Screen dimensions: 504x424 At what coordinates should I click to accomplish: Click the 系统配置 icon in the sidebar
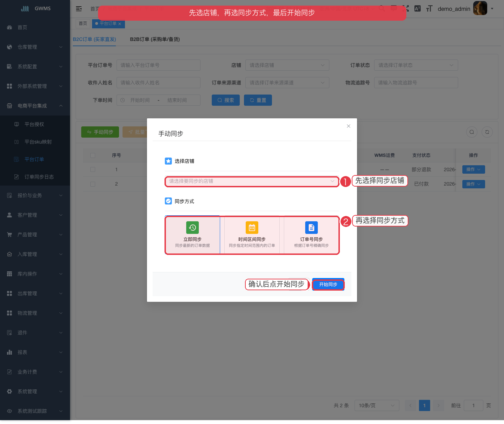[x=9, y=67]
